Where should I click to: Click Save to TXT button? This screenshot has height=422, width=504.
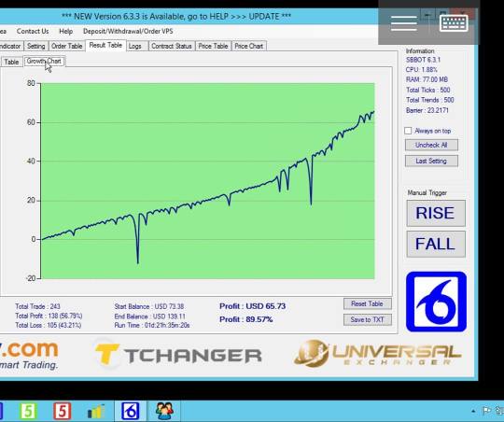click(x=368, y=319)
